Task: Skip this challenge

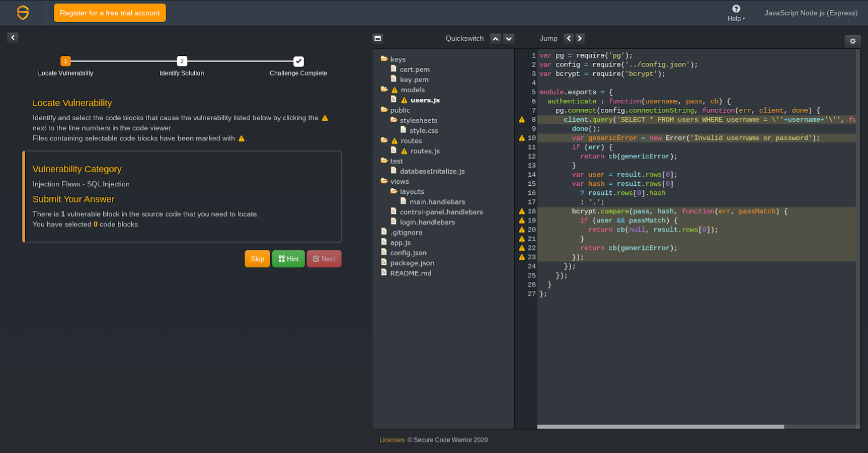Action: click(257, 259)
